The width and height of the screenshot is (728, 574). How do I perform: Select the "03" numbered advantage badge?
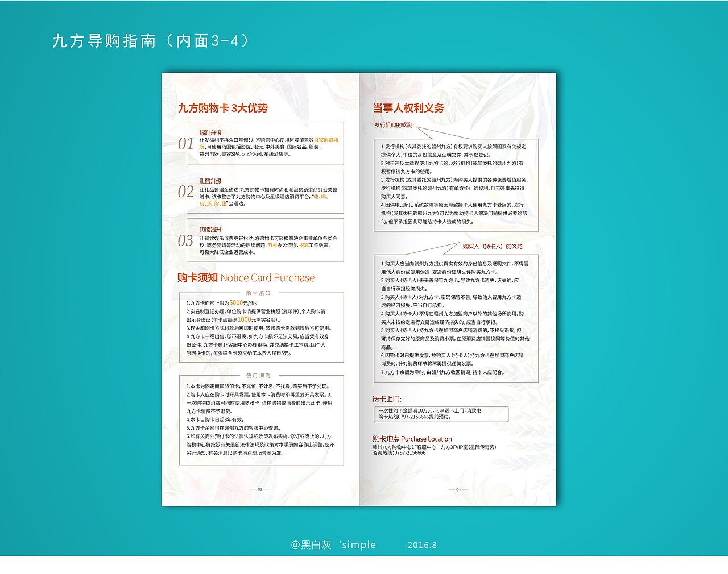pyautogui.click(x=185, y=239)
